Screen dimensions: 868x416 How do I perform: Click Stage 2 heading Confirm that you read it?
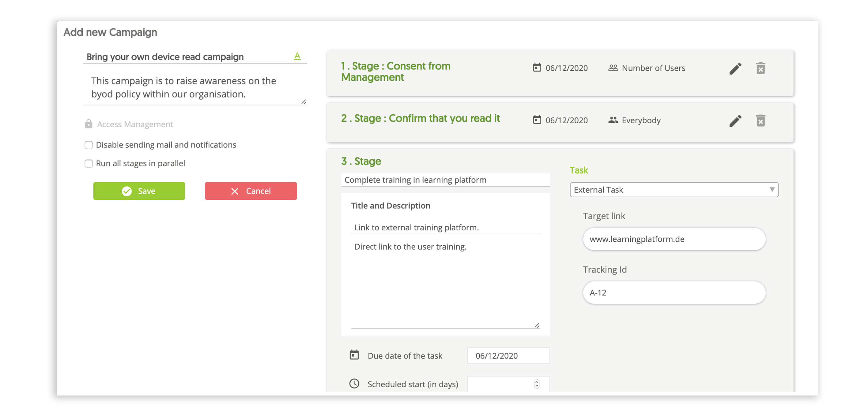click(x=420, y=118)
